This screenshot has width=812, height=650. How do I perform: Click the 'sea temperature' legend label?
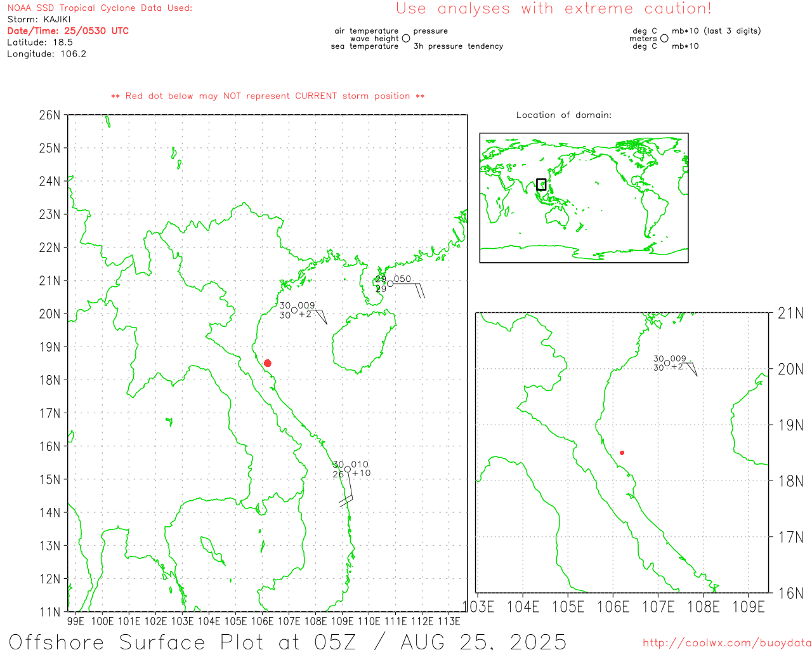[365, 46]
